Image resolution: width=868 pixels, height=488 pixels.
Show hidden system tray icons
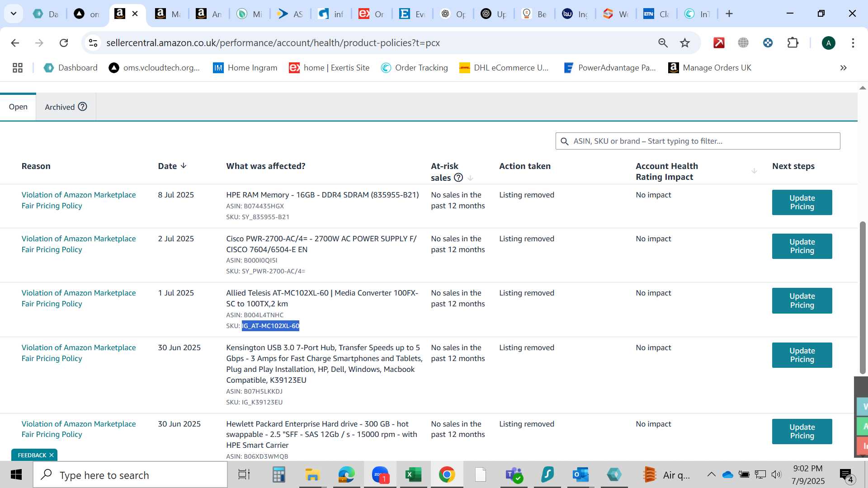(x=711, y=474)
